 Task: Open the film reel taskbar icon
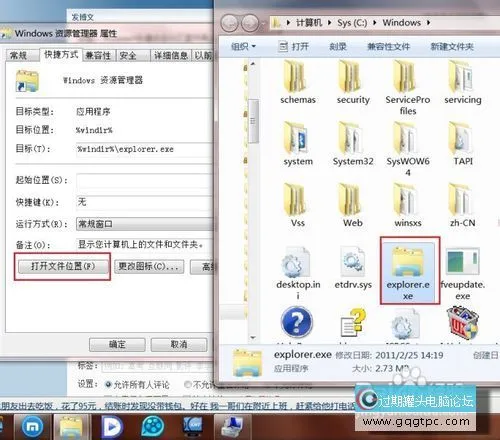click(152, 427)
